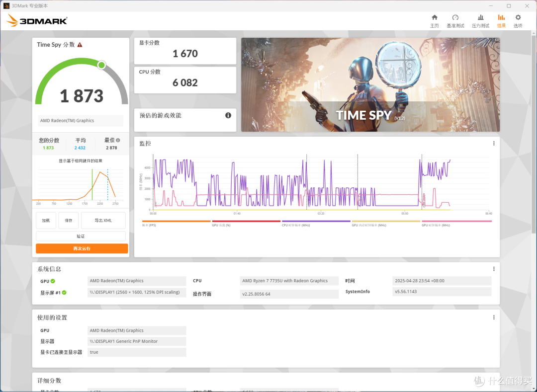Click the 使用的设置 GPU value field
537x392 pixels.
pos(137,330)
